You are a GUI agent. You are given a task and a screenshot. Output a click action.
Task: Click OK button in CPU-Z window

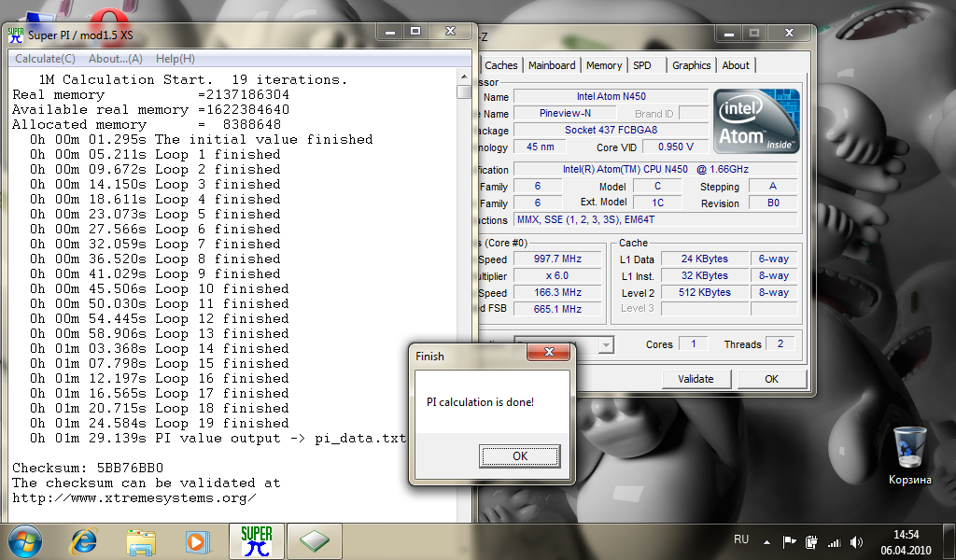coord(772,378)
